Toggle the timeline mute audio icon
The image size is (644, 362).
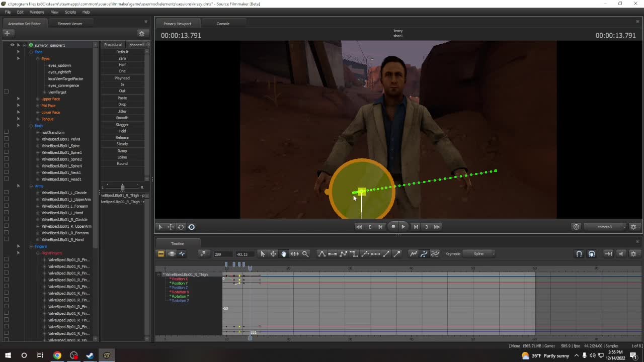tap(621, 254)
